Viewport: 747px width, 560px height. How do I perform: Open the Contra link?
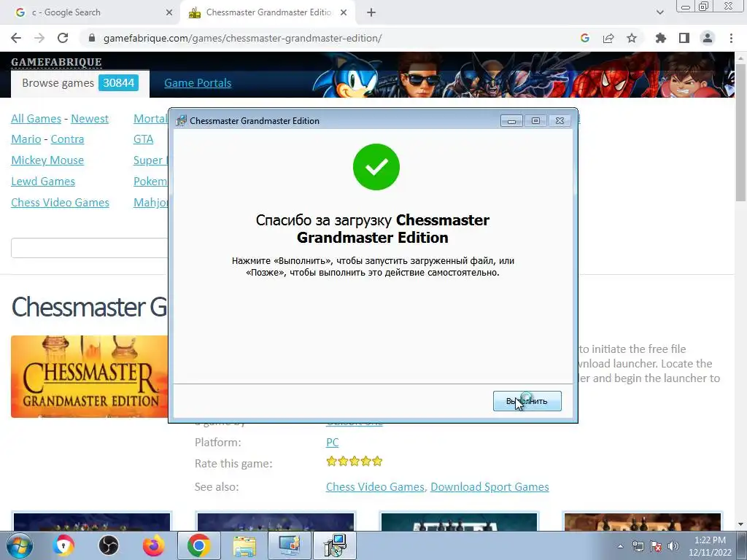[67, 139]
